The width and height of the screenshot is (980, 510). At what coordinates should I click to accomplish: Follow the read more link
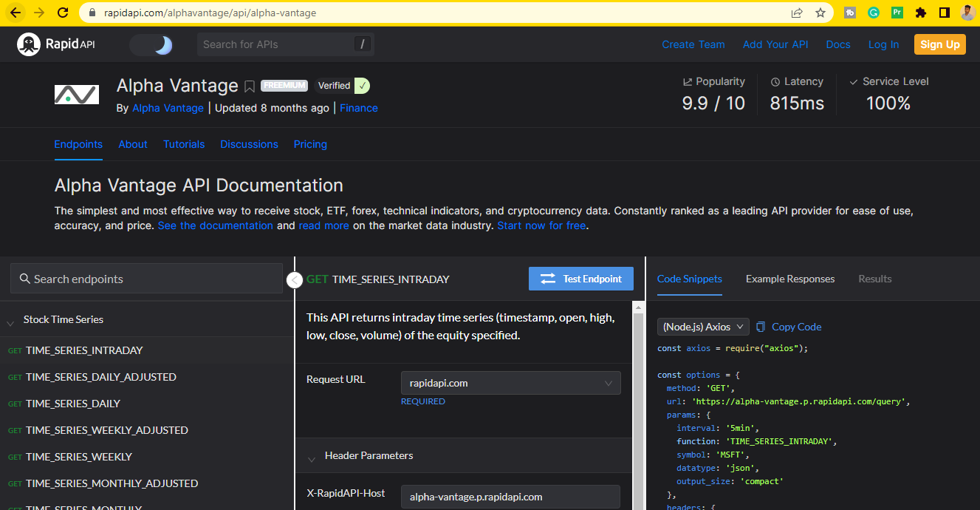[323, 225]
